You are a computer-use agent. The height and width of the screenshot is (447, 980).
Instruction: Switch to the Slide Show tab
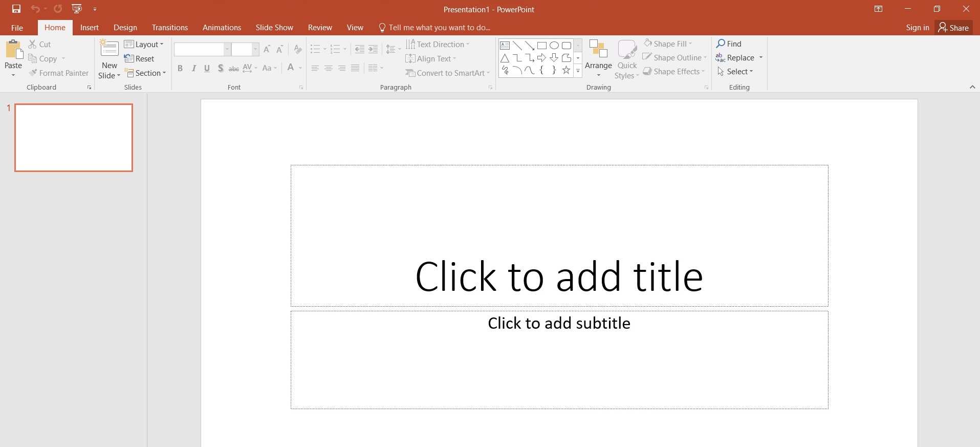(x=274, y=28)
